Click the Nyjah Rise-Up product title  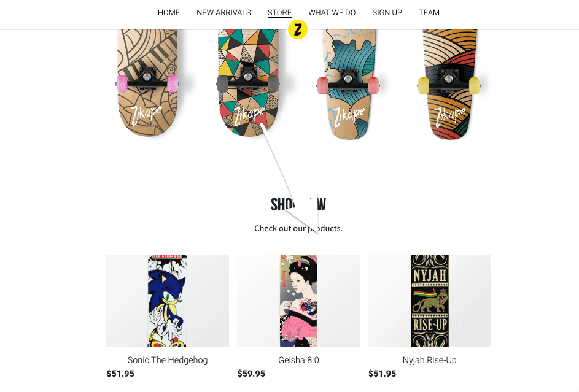click(x=429, y=360)
